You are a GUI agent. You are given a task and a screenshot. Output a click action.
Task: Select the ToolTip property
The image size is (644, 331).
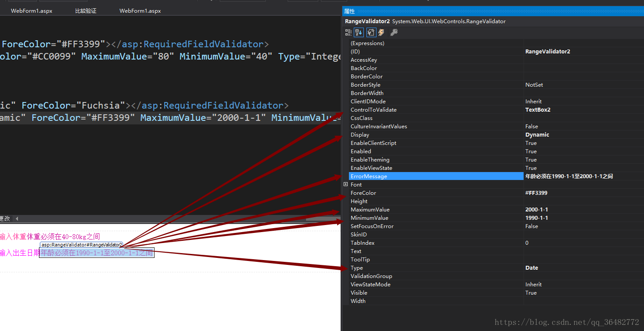click(x=360, y=260)
